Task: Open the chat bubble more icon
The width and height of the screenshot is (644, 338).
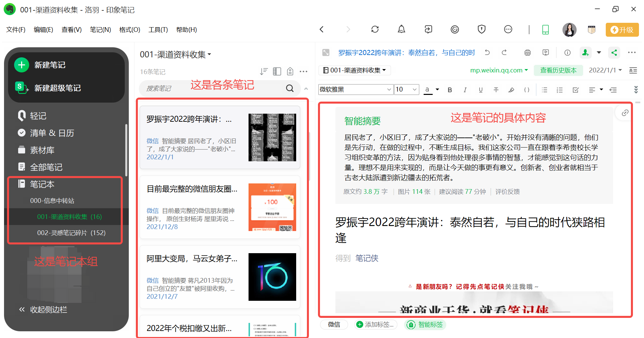Action: pyautogui.click(x=508, y=30)
